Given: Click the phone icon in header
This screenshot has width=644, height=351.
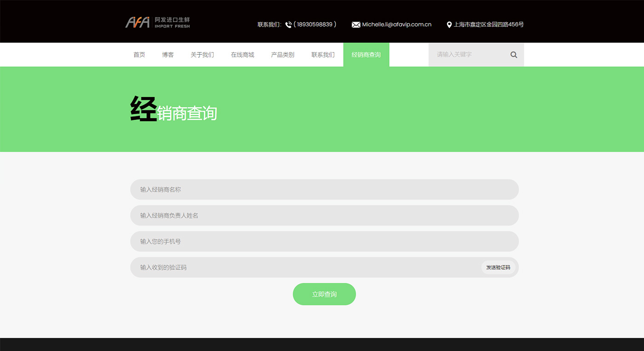Looking at the screenshot, I should 288,25.
